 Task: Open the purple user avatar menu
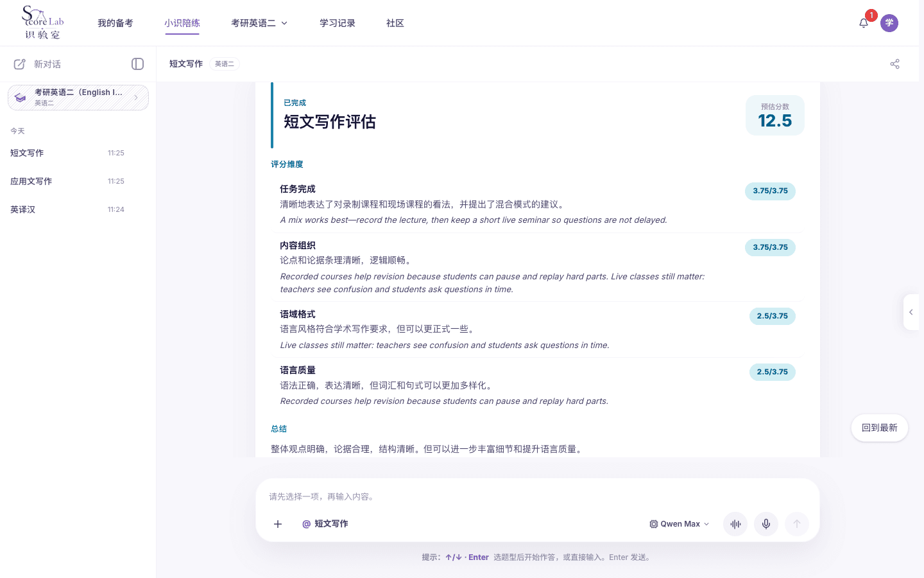889,23
